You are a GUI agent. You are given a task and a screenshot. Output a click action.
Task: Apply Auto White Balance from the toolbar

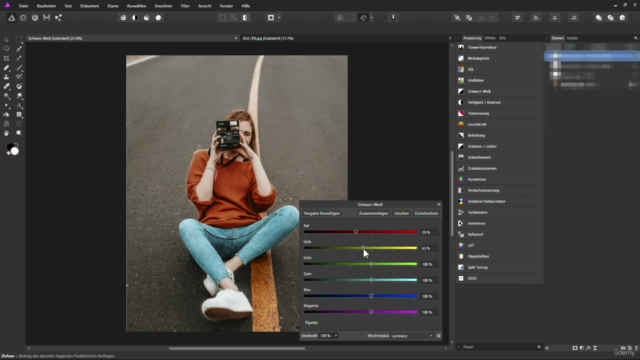coord(158,18)
